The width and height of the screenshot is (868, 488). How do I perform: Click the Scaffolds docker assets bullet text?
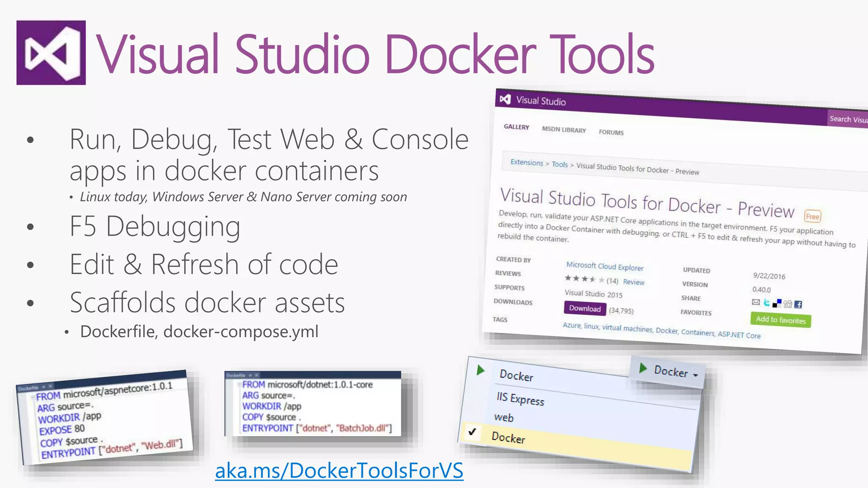pos(207,302)
